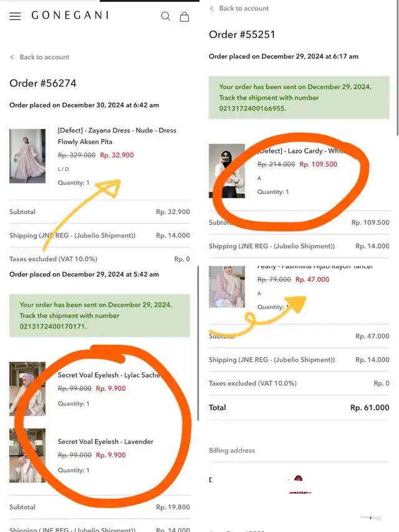Go back via left "Back to account" link
The width and height of the screenshot is (399, 532).
(x=44, y=57)
